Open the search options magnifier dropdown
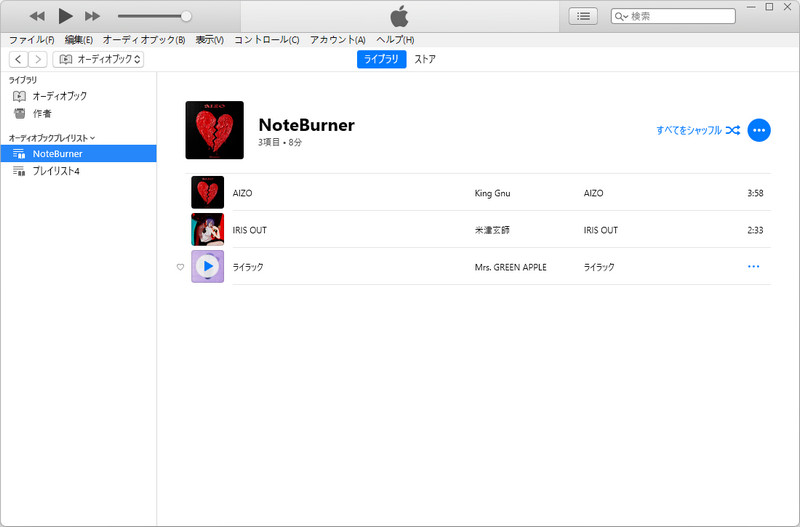800x527 pixels. point(621,16)
